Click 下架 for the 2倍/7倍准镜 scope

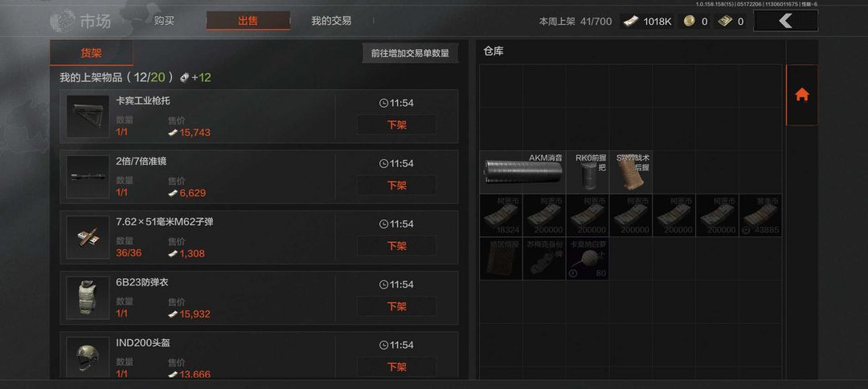coord(396,185)
